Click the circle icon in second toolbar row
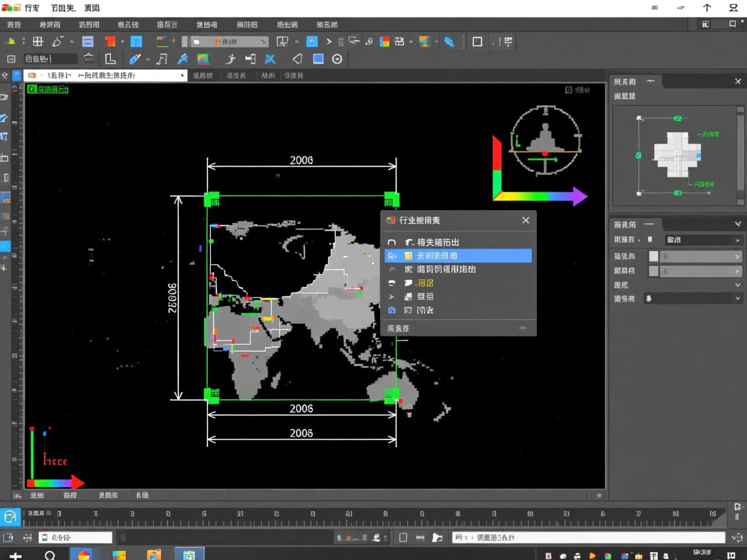 pos(337,59)
